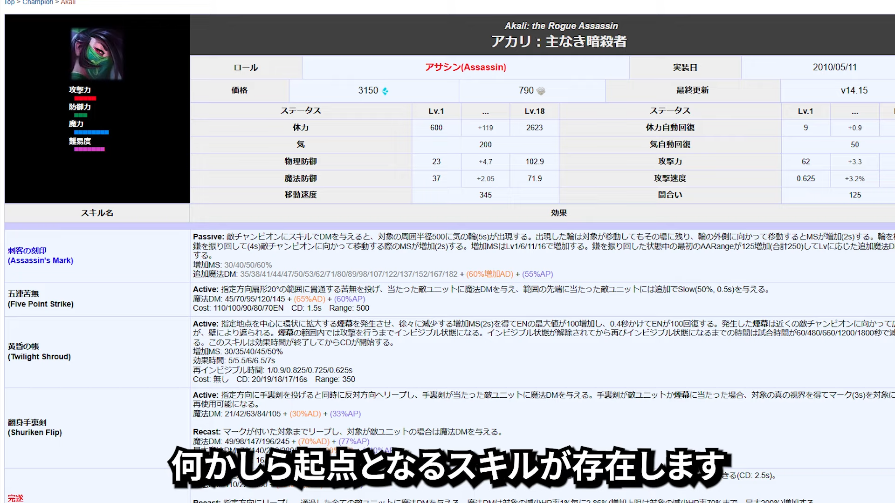Click the 2623 level 18 health value
The height and width of the screenshot is (503, 895).
[535, 128]
